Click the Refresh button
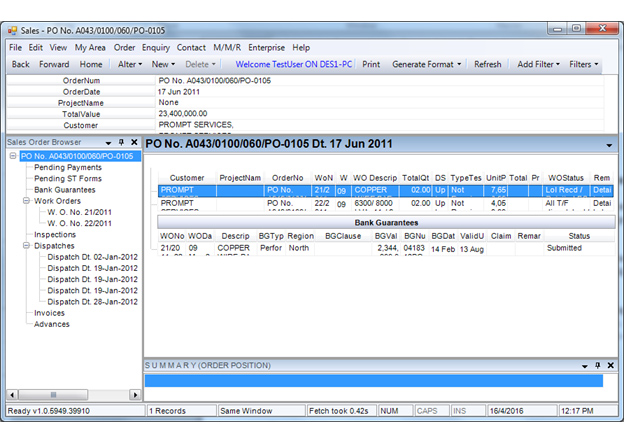Image resolution: width=627 pixels, height=444 pixels. tap(487, 64)
